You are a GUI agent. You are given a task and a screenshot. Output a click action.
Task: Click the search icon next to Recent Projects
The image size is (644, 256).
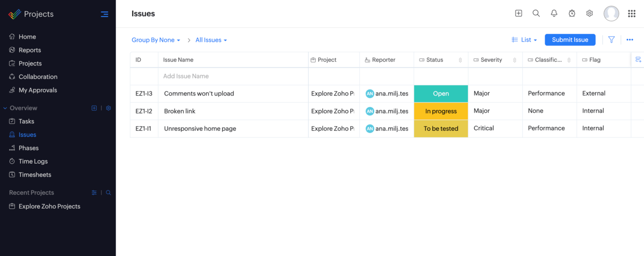tap(108, 193)
